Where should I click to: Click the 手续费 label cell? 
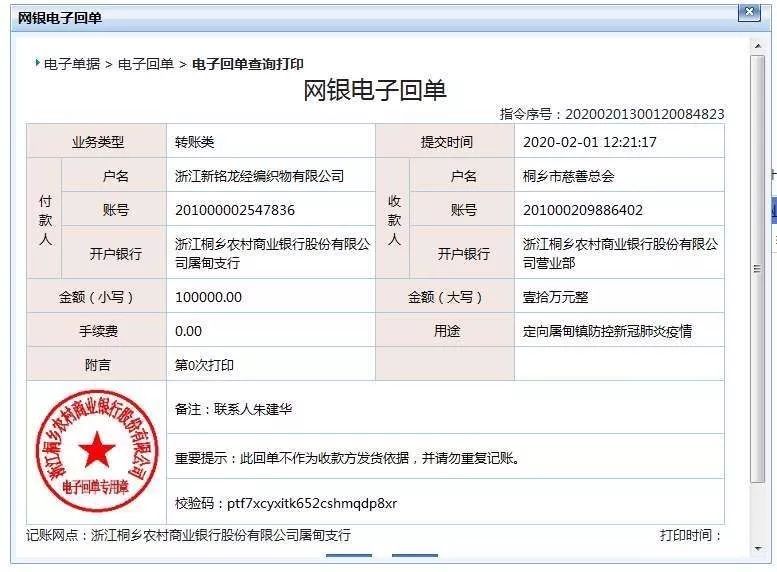click(x=97, y=331)
